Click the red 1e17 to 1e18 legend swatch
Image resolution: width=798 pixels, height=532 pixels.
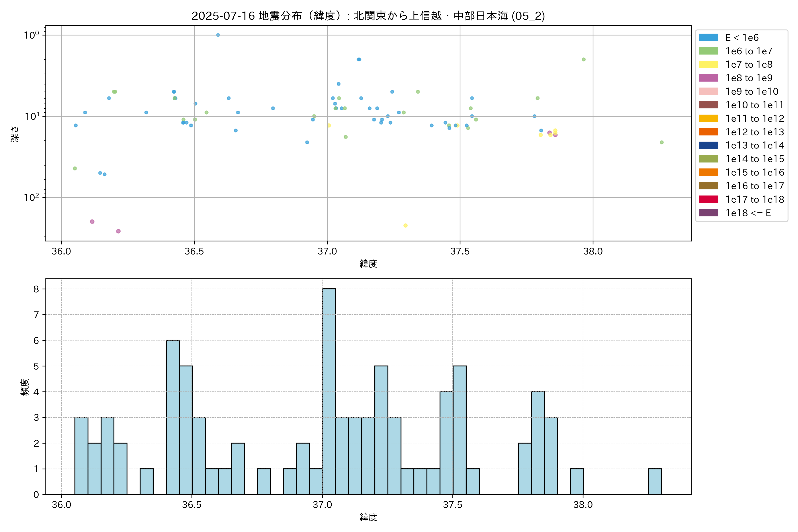[x=708, y=199]
